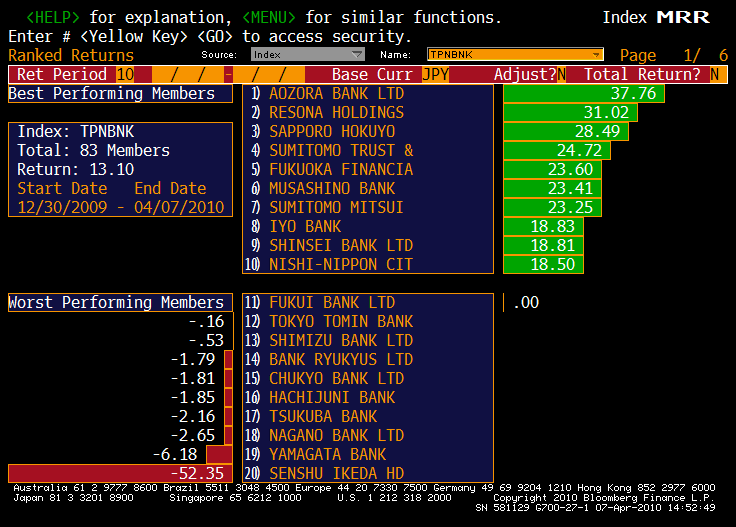Viewport: 736px width, 527px height.
Task: Click the green 18.50 return bar
Action: coord(543,265)
